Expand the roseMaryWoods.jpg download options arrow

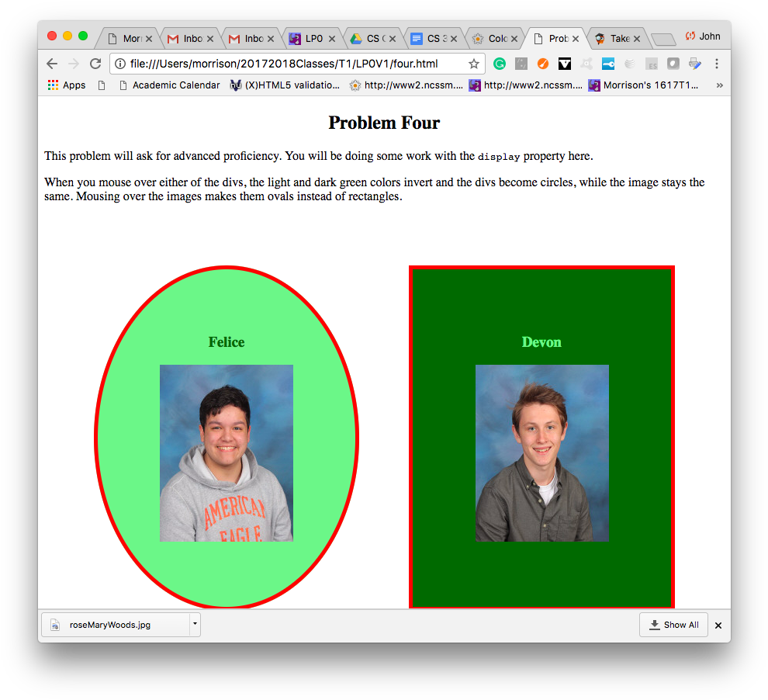tap(195, 624)
